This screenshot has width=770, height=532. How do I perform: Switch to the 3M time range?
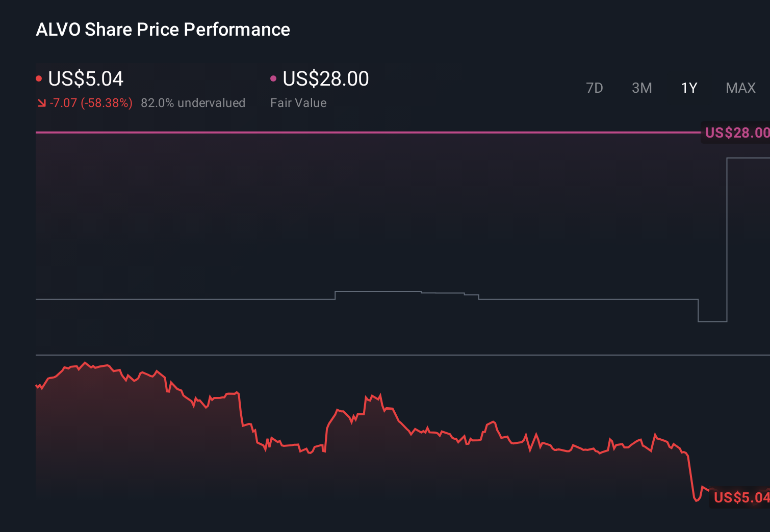[x=642, y=88]
